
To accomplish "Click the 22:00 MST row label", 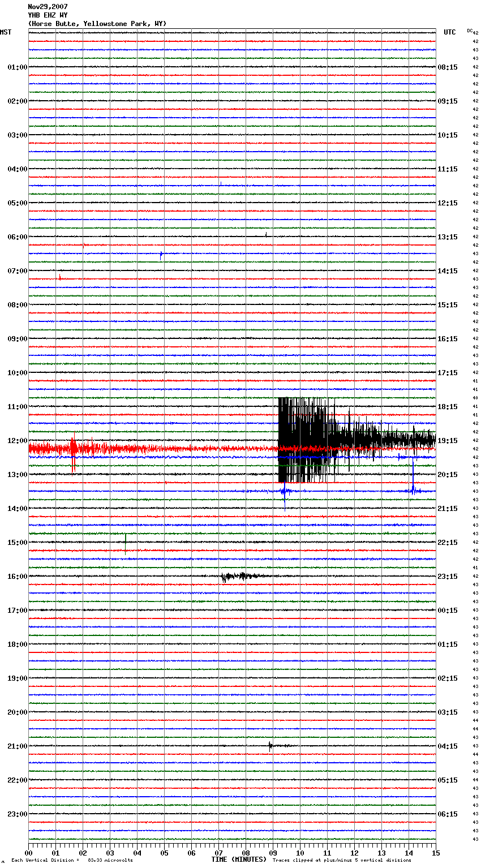I will click(x=18, y=780).
